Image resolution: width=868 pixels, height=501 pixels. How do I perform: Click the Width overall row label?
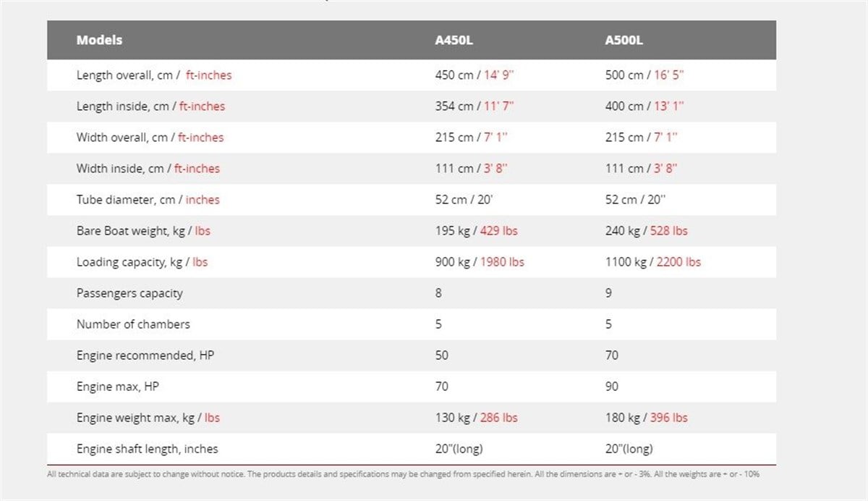(150, 138)
